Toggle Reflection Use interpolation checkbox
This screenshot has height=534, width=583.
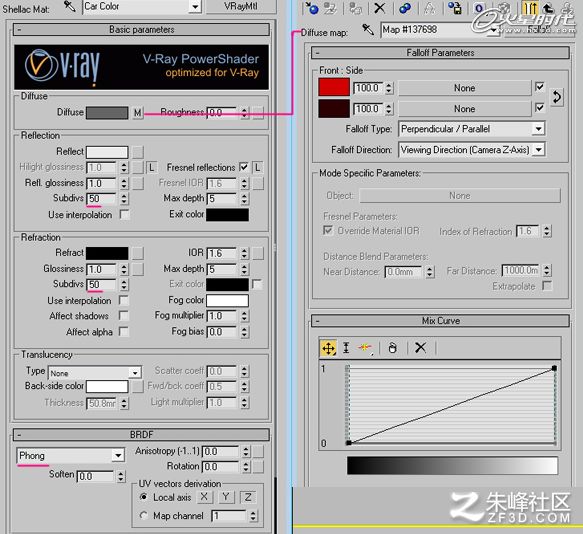(125, 215)
